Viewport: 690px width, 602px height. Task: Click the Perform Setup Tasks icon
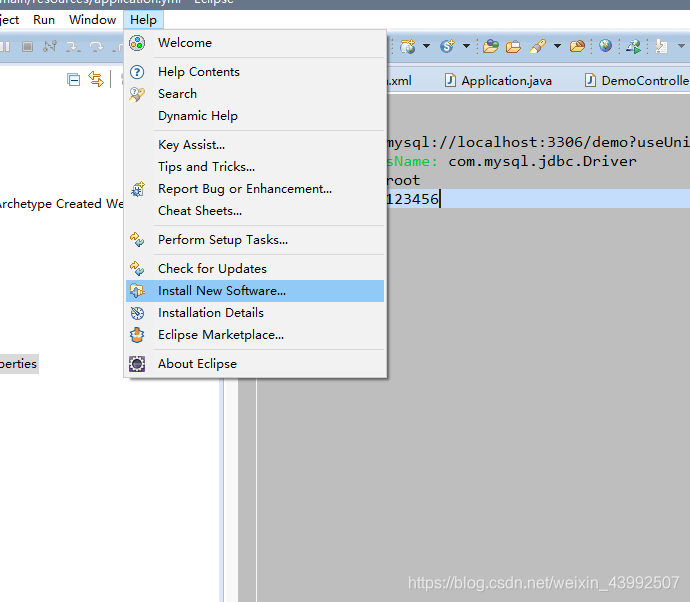point(137,240)
